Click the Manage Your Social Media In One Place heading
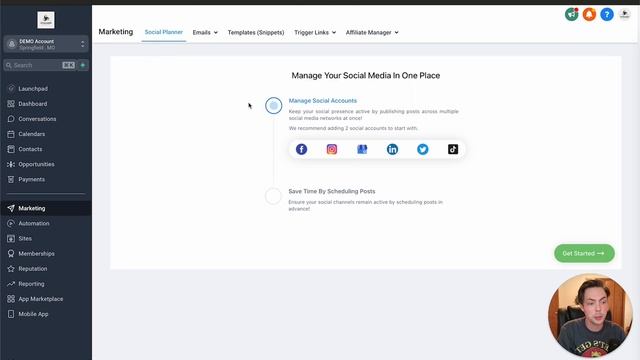Screen dimensions: 640x360 [x=366, y=76]
